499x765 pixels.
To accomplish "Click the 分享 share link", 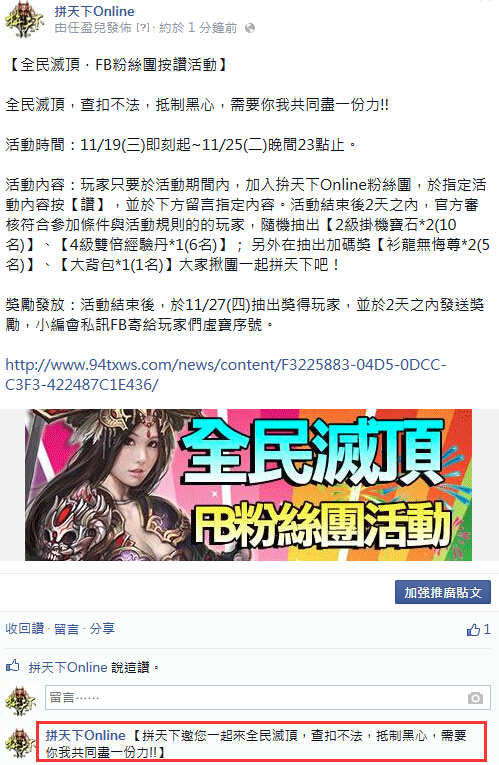I will (102, 628).
